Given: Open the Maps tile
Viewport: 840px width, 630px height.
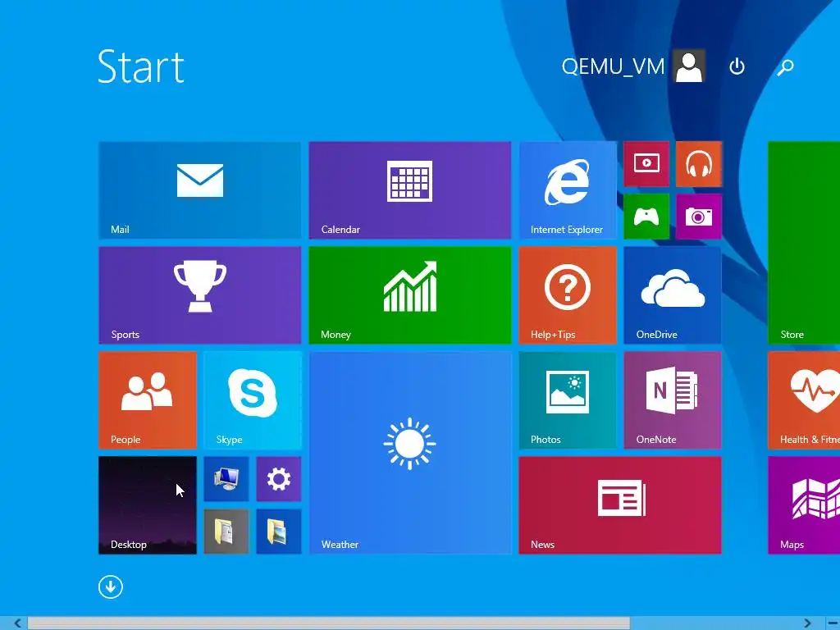Looking at the screenshot, I should [804, 505].
